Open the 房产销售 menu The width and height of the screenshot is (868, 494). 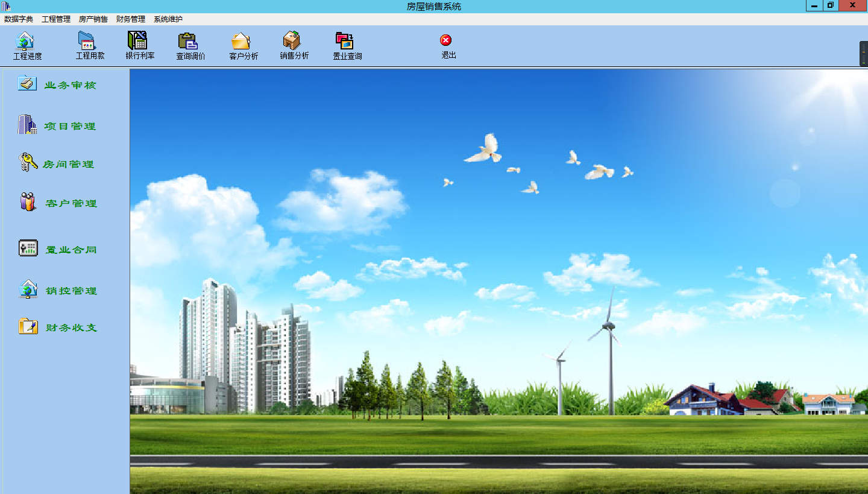click(93, 19)
